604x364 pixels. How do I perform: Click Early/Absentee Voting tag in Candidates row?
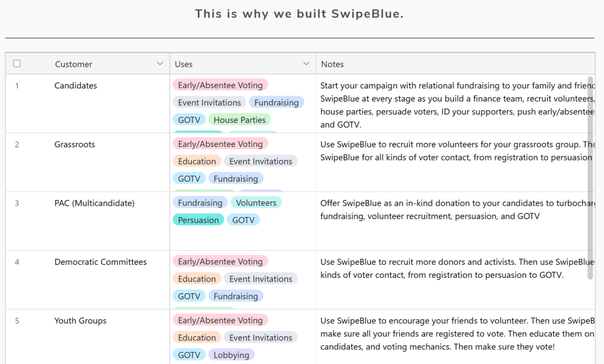tap(221, 85)
